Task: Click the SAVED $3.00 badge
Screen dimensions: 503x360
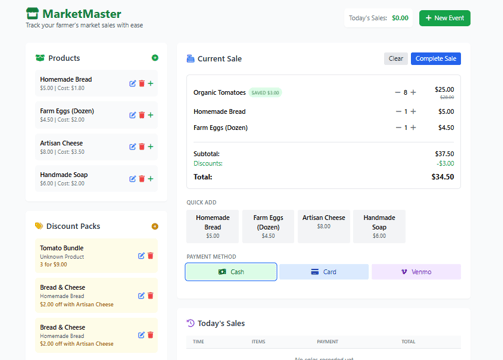Action: [x=265, y=93]
